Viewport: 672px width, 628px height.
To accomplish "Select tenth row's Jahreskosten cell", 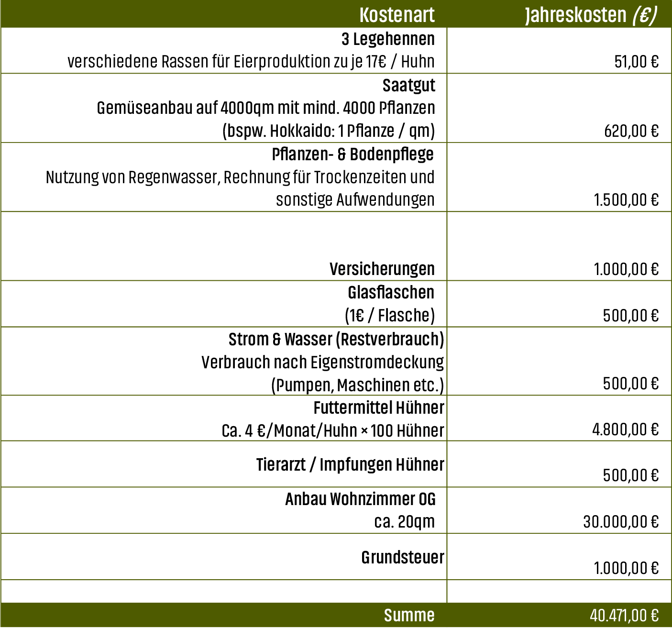I will click(x=559, y=556).
